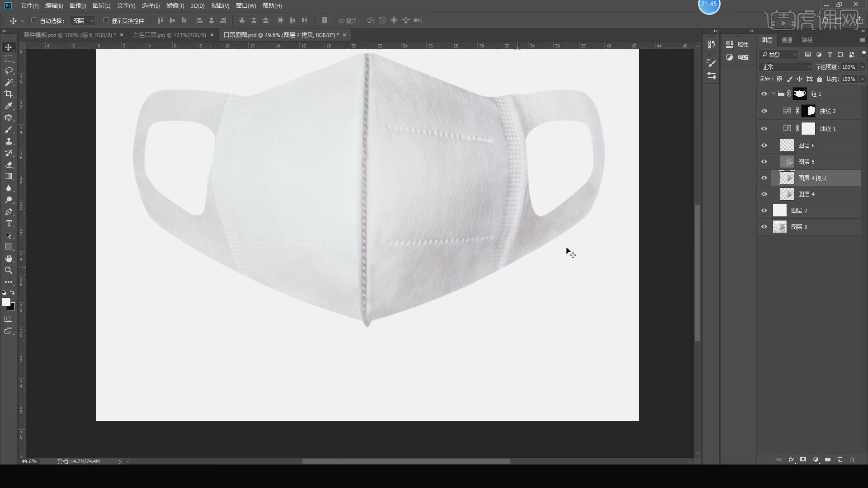This screenshot has height=488, width=868.
Task: Click the 49.6% zoom level field
Action: [x=29, y=461]
